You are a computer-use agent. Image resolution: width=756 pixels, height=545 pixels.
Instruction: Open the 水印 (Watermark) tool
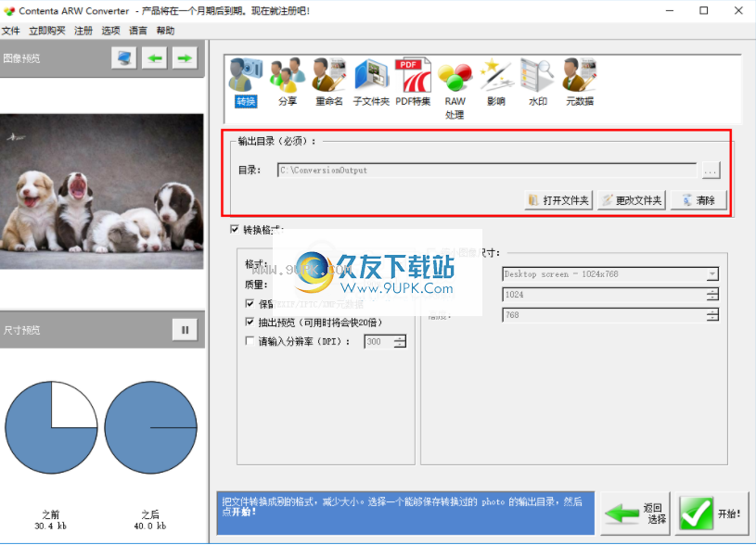click(538, 82)
